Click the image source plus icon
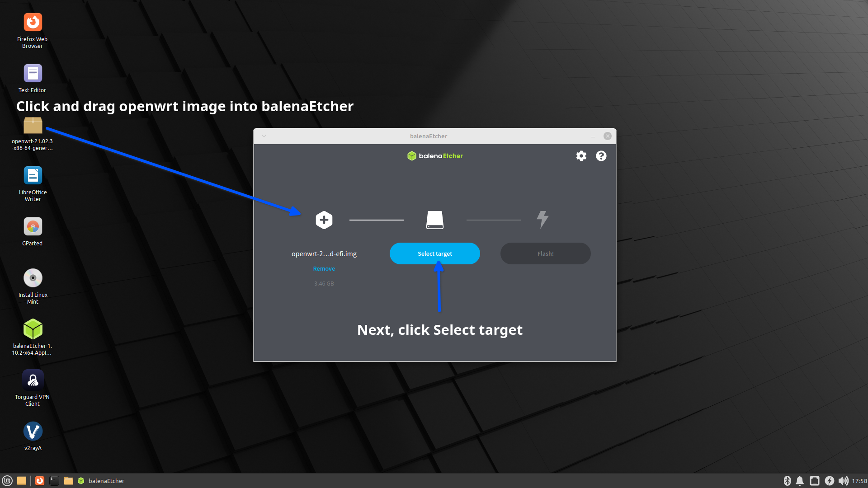 pos(324,220)
